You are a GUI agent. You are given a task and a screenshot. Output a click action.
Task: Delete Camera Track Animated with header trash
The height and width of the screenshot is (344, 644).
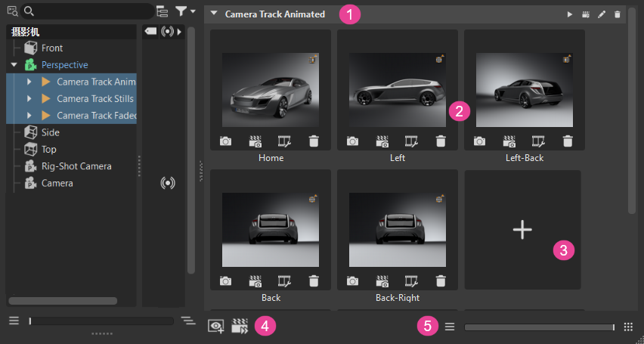(x=618, y=14)
